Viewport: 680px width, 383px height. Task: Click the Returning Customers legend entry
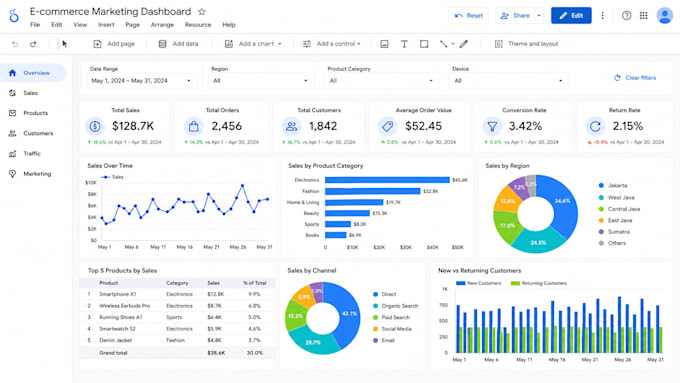(539, 283)
